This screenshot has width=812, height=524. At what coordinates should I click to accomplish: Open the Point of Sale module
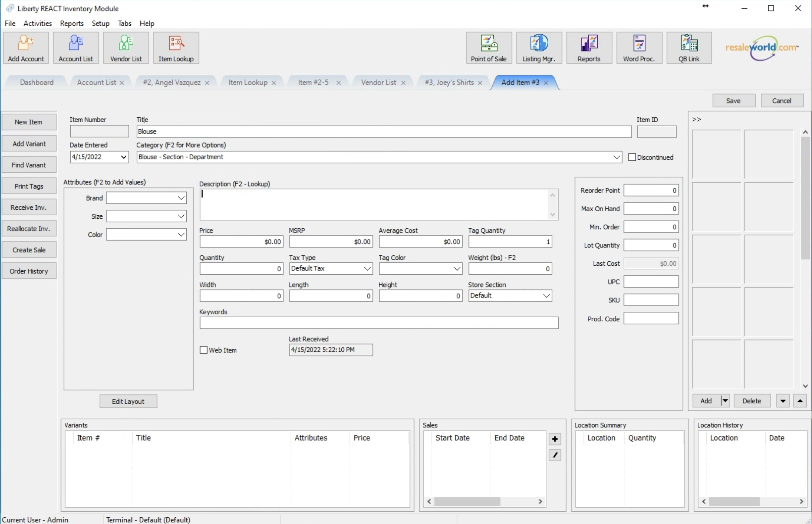coord(488,48)
